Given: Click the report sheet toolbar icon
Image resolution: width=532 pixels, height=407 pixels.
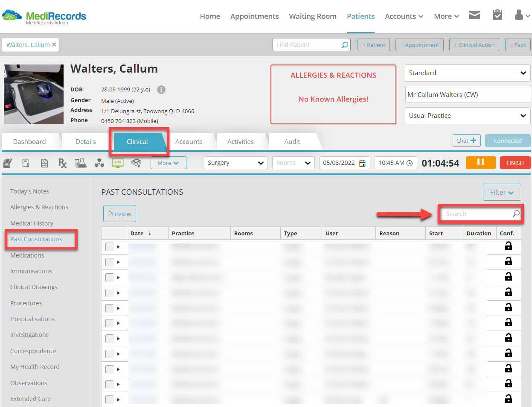Looking at the screenshot, I should pos(44,163).
